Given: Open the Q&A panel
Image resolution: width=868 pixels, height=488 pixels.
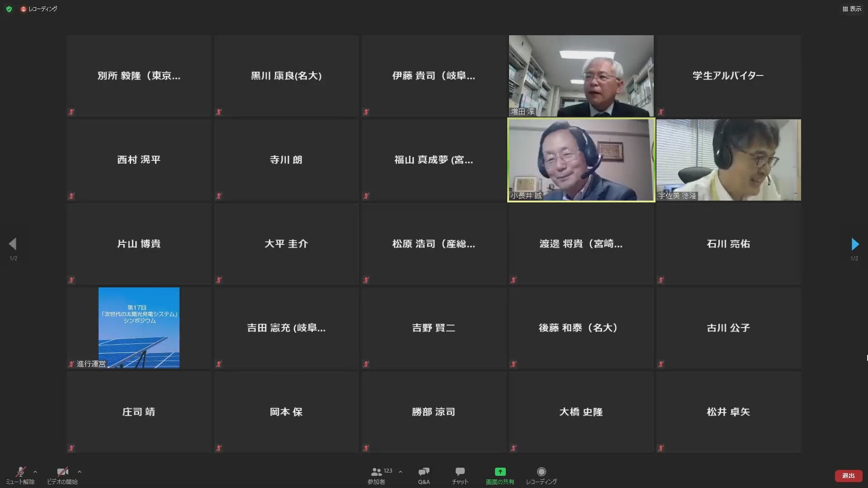Looking at the screenshot, I should pos(424,472).
